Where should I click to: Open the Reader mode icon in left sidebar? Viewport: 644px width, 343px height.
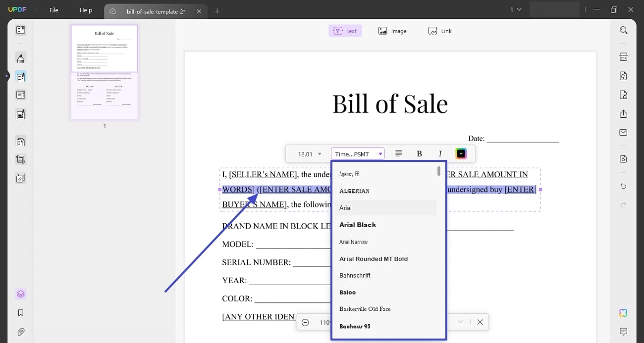coord(20,30)
